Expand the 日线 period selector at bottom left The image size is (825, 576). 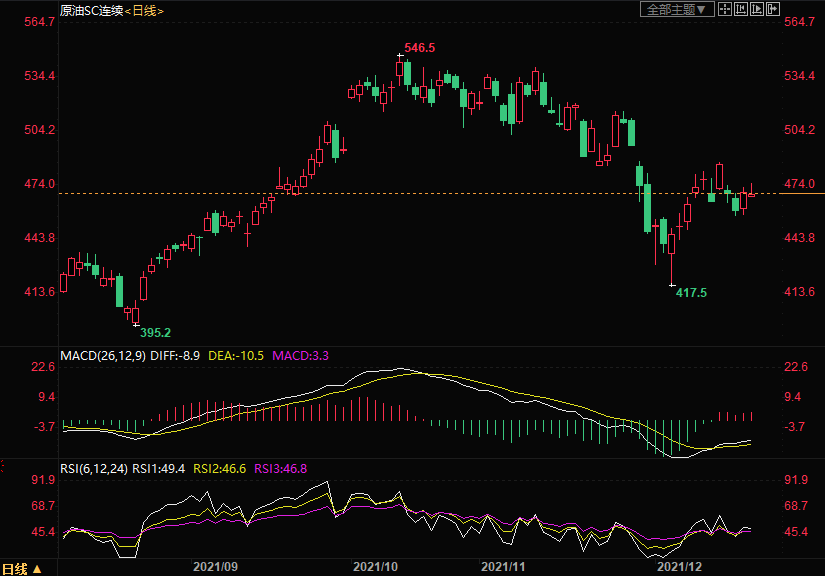point(21,568)
